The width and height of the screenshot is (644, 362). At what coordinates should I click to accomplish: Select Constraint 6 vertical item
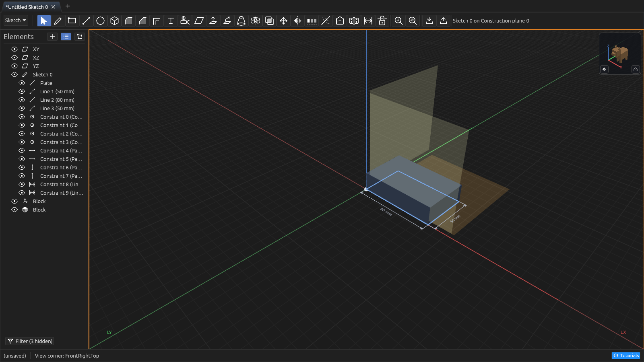[x=61, y=167]
